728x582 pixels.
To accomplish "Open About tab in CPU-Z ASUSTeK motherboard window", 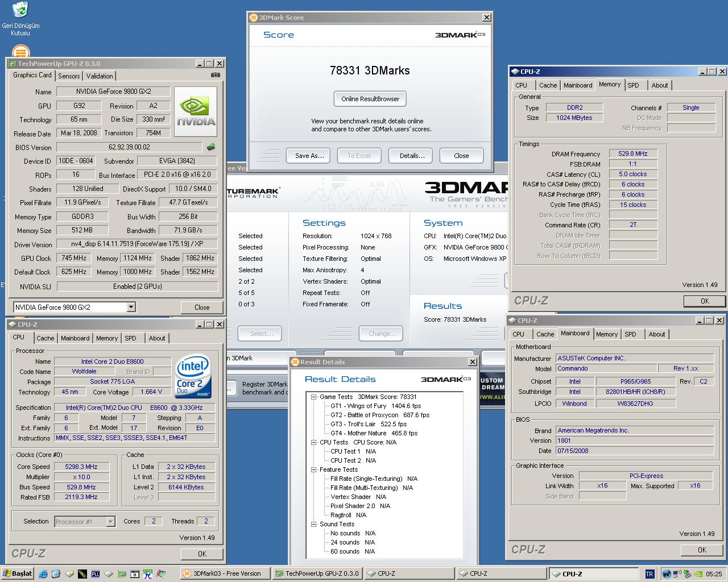I will click(657, 334).
